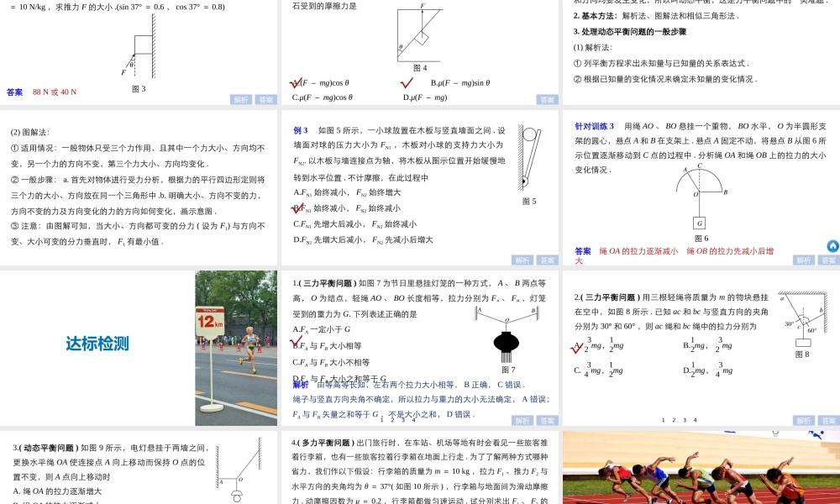Screen dimensions: 840x504
Task: Click the heading 3.处理动态平衡问题的一般步骤
Action: pos(630,32)
